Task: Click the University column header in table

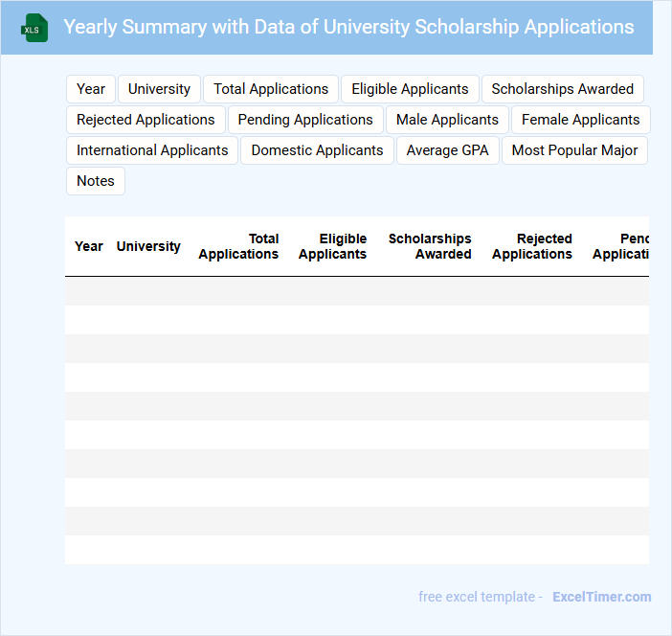Action: click(148, 246)
